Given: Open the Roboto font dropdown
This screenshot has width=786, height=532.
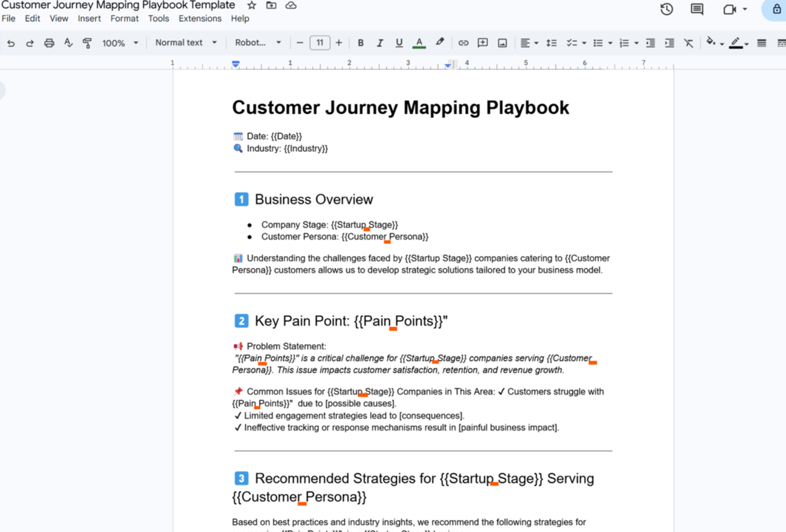Looking at the screenshot, I should 258,43.
